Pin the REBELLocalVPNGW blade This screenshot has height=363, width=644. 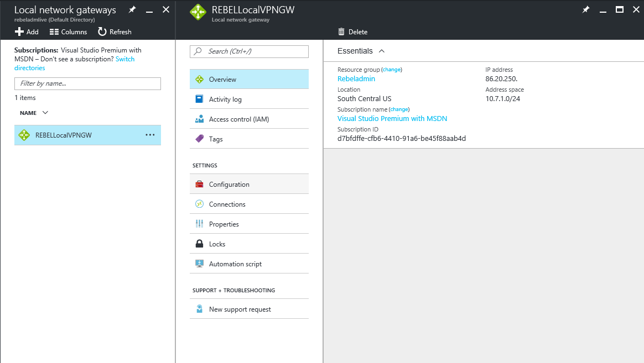[586, 9]
